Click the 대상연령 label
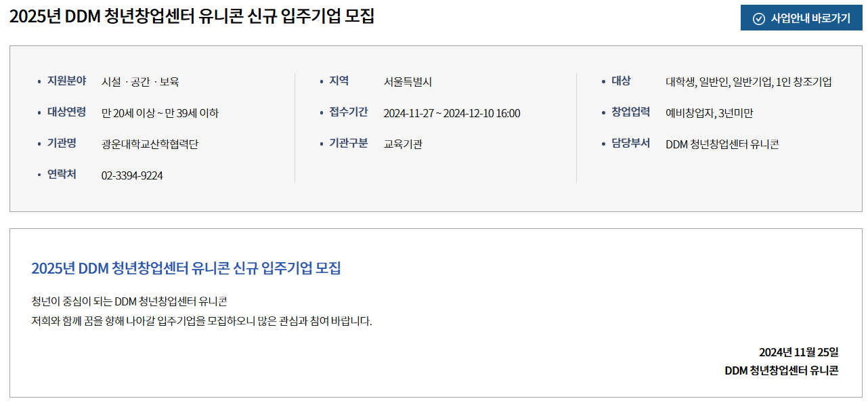This screenshot has width=868, height=403. [x=66, y=112]
